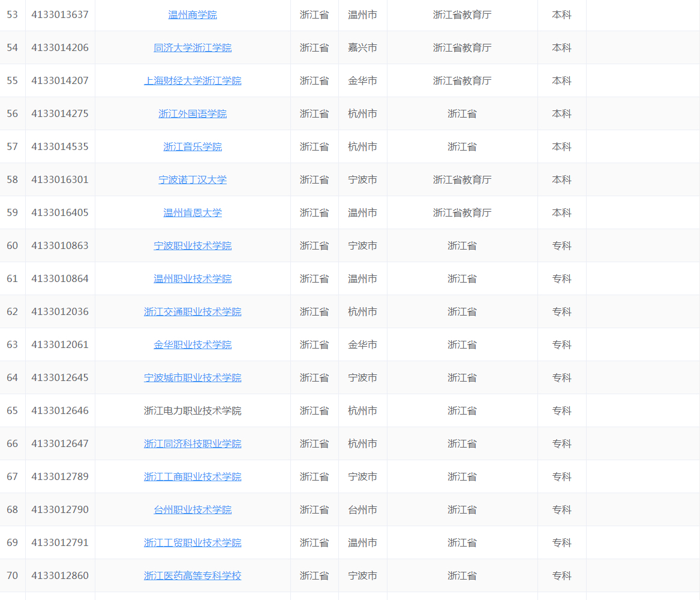Open the 浙江外国语学院 link
Viewport: 700px width, 600px height.
click(x=193, y=114)
